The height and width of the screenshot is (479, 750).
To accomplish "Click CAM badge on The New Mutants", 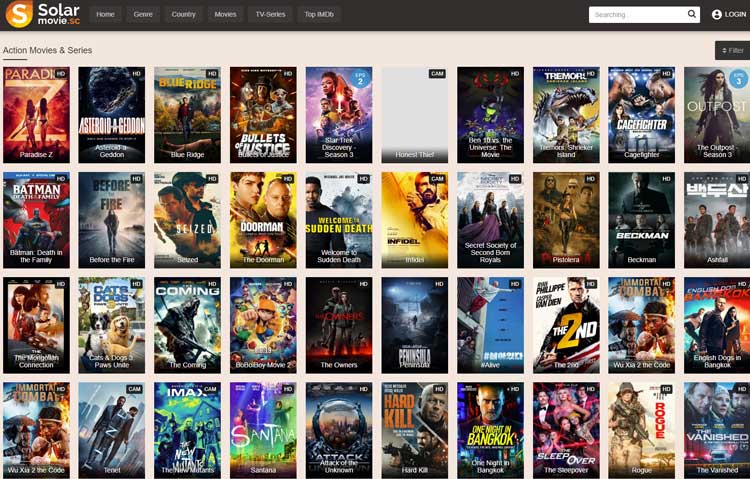I will (210, 389).
